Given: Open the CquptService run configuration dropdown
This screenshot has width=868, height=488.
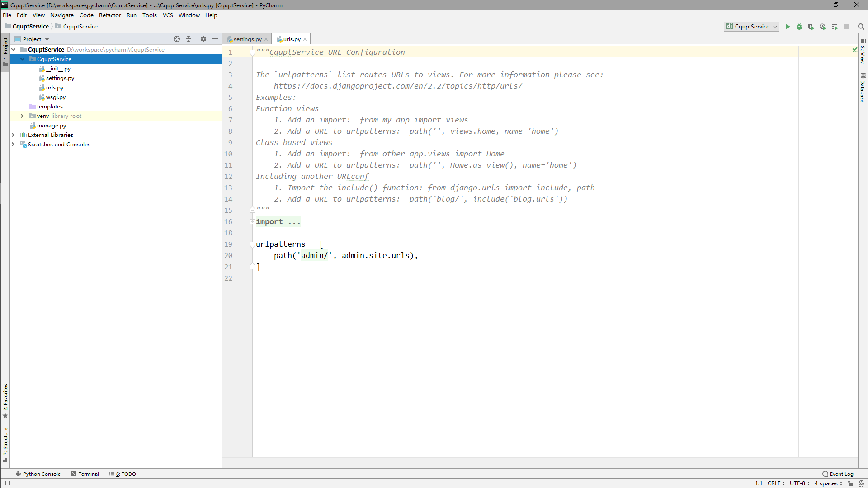Looking at the screenshot, I should [x=751, y=27].
